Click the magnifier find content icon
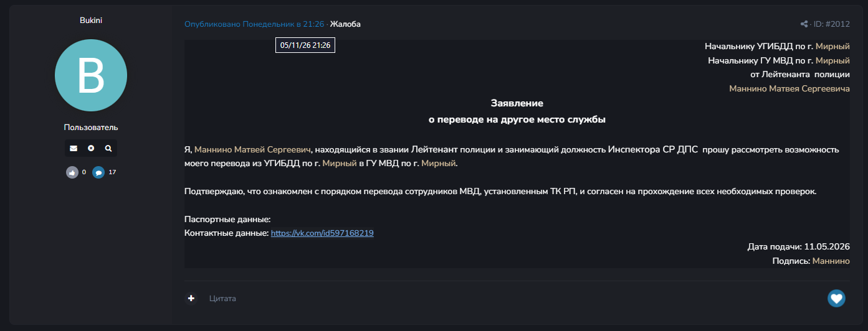 pyautogui.click(x=108, y=148)
